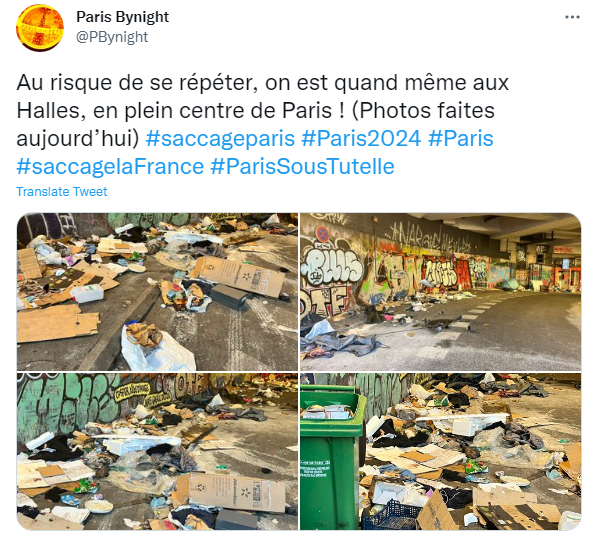Open the three-dot more options menu
The height and width of the screenshot is (543, 590).
click(572, 17)
